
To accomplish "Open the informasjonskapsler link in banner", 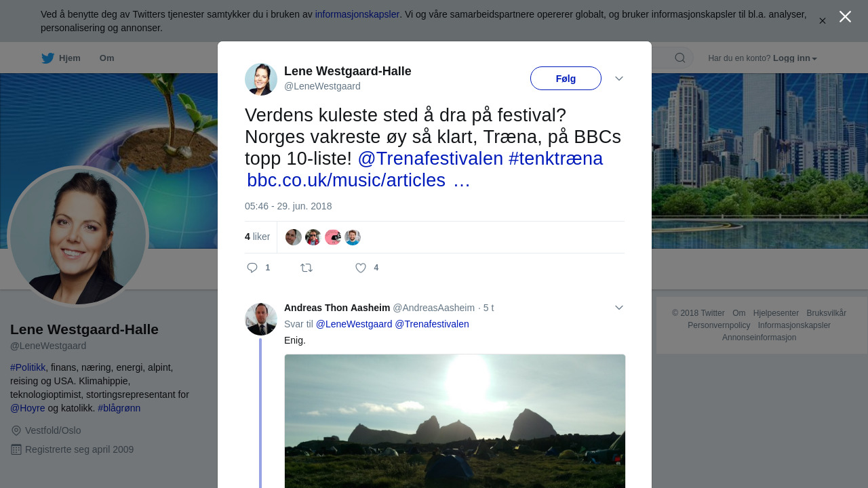I will point(357,14).
